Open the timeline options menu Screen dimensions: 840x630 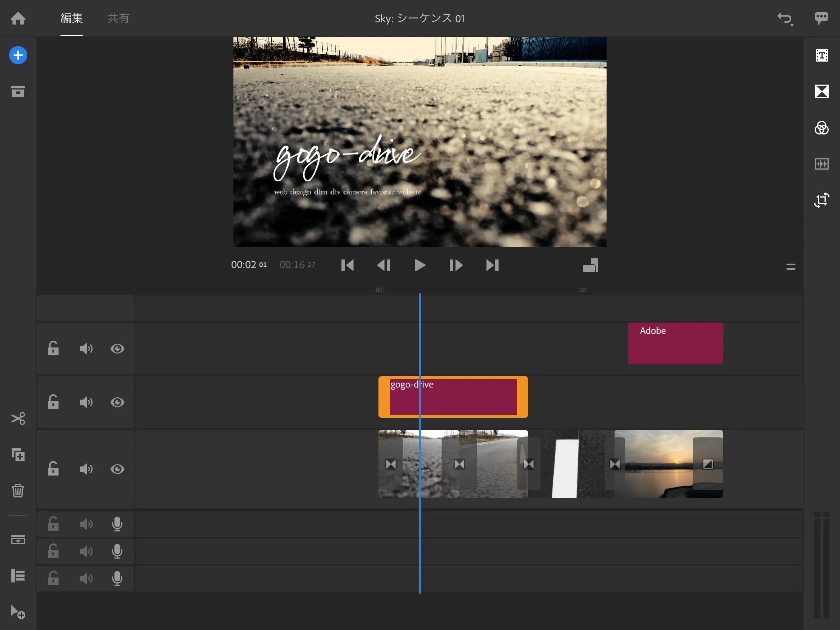[x=791, y=267]
